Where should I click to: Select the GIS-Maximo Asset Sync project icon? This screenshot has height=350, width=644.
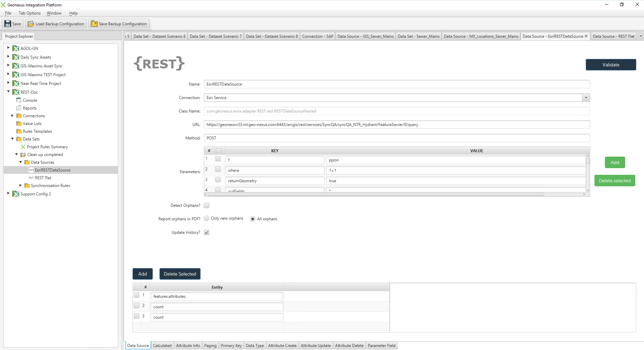[16, 66]
